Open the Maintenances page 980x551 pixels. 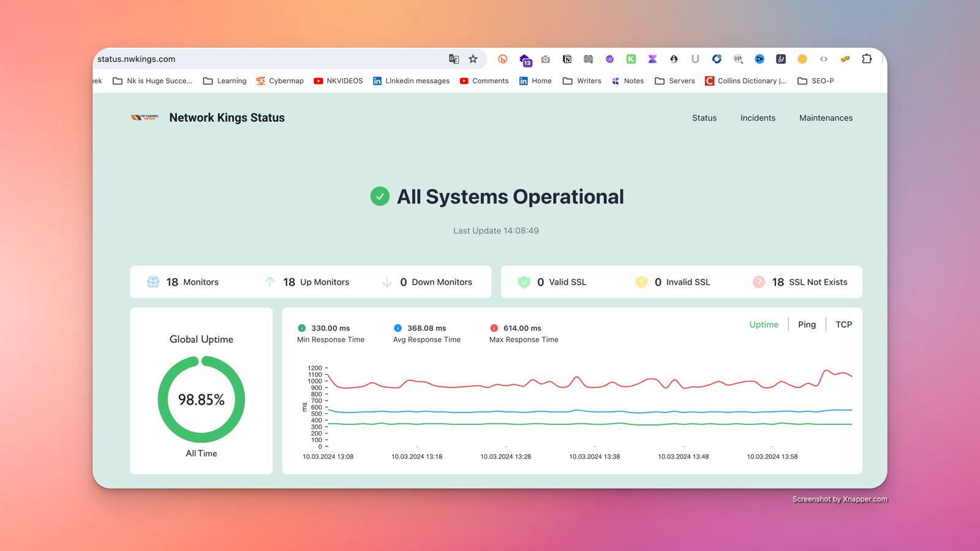826,118
